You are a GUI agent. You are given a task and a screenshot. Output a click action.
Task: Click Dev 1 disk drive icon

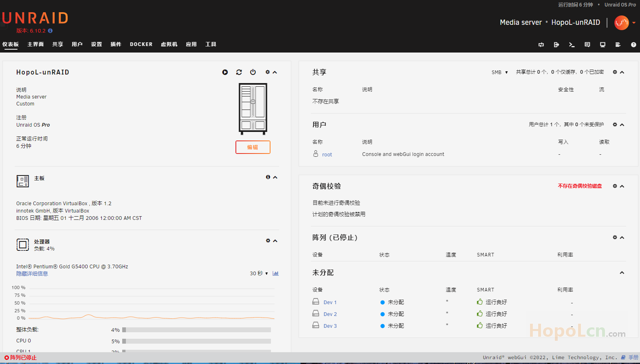click(316, 302)
